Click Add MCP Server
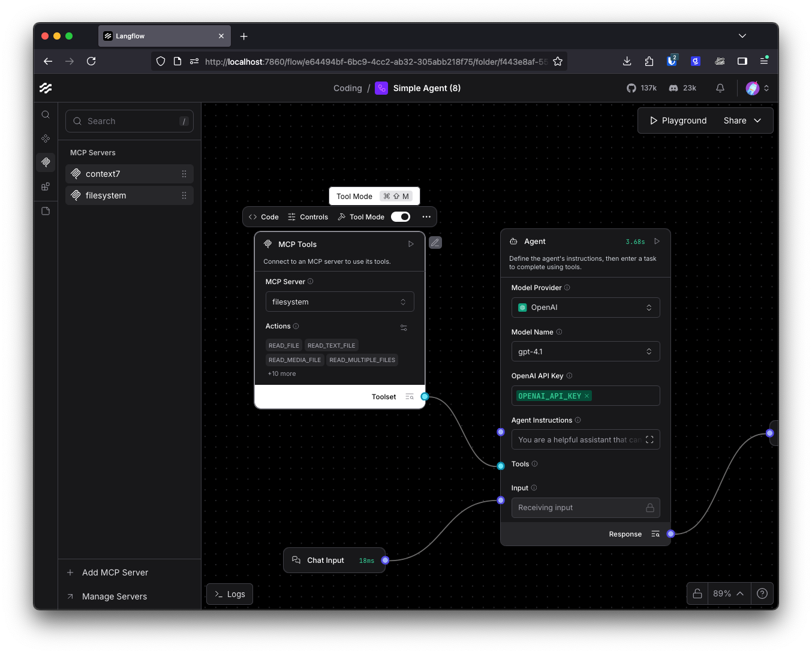The image size is (812, 654). tap(114, 572)
